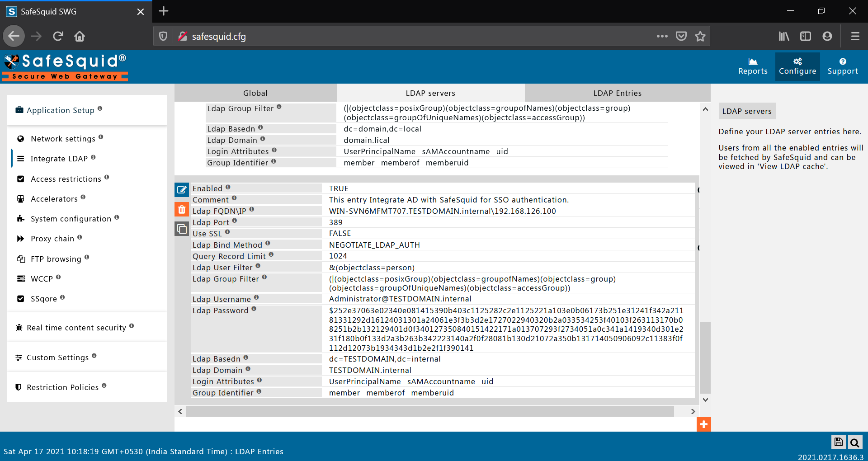Select the domain.lical Ldap Domain value
Screen dimensions: 868x461
pos(367,140)
